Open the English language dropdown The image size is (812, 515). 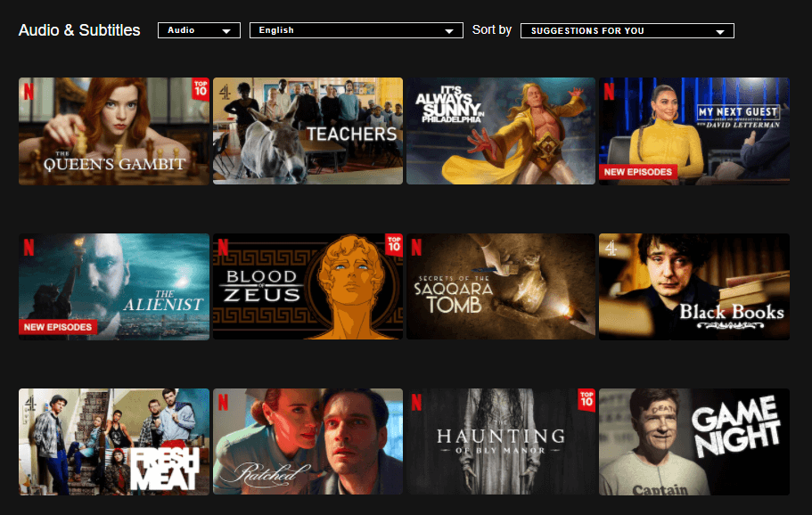(357, 30)
